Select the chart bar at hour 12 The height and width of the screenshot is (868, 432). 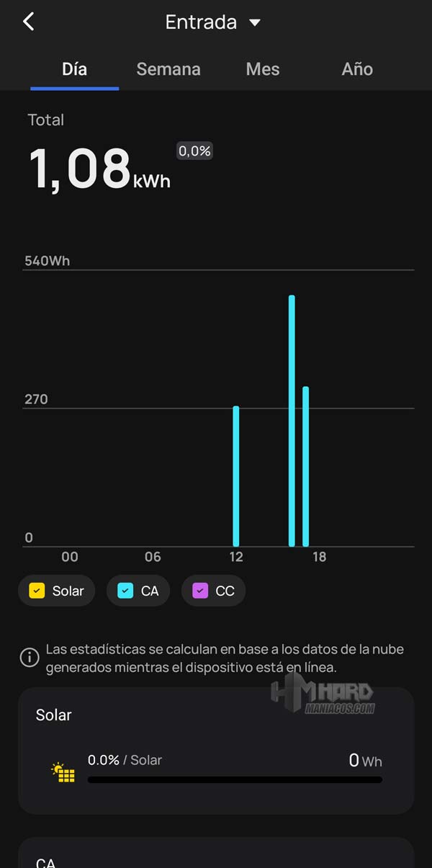pos(236,476)
